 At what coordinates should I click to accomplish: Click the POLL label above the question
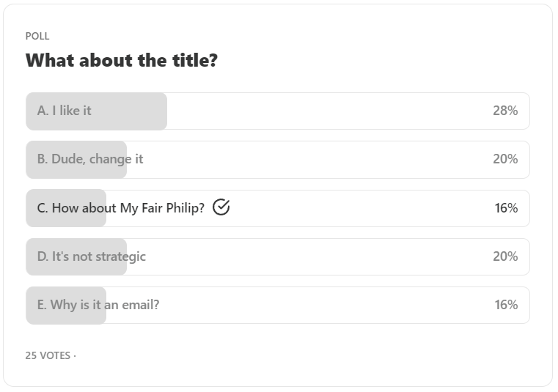click(x=37, y=36)
